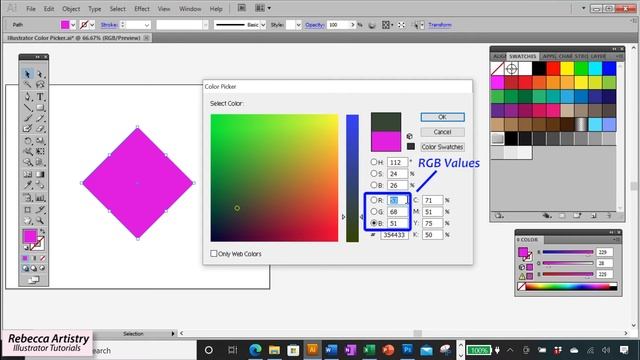Open the arrange documents dropdown in menu bar
This screenshot has width=640, height=360.
coord(269,8)
